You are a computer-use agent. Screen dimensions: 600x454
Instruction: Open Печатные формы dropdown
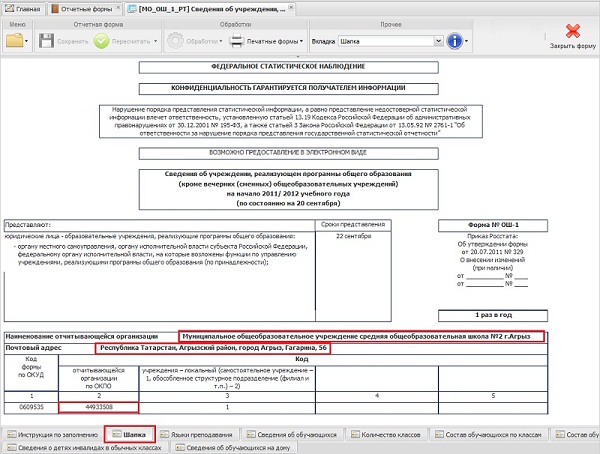302,41
